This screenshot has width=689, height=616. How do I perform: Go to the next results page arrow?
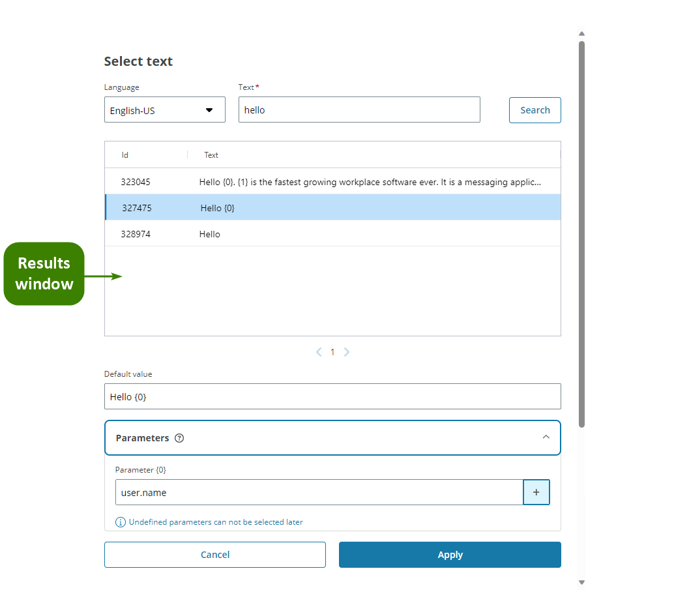coord(346,352)
